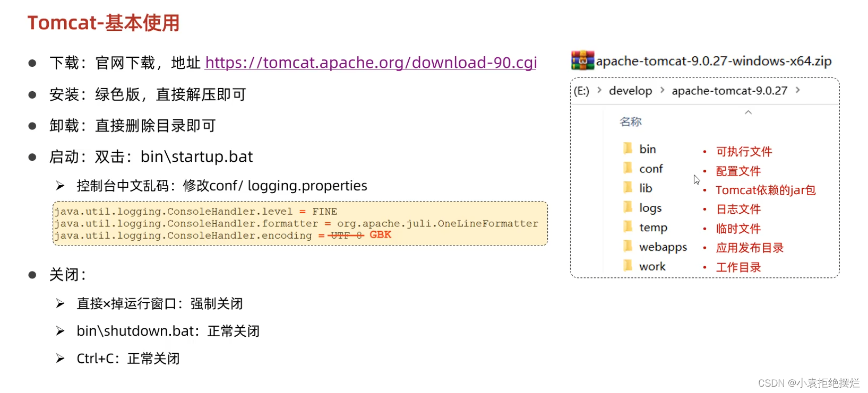Click the Ctrl+C：正常关闭 line

click(x=128, y=359)
